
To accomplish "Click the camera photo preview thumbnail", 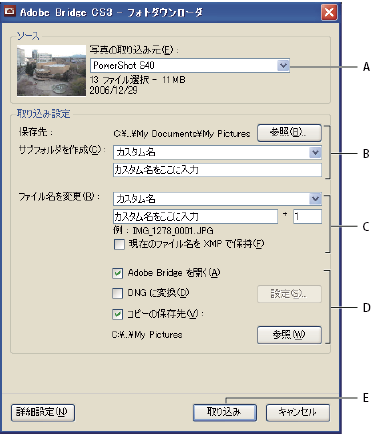I will (51, 70).
